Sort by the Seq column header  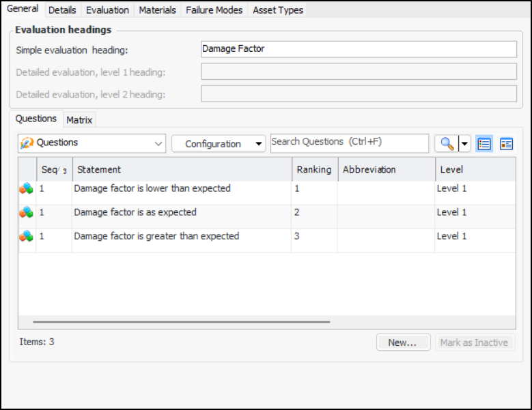coord(53,170)
